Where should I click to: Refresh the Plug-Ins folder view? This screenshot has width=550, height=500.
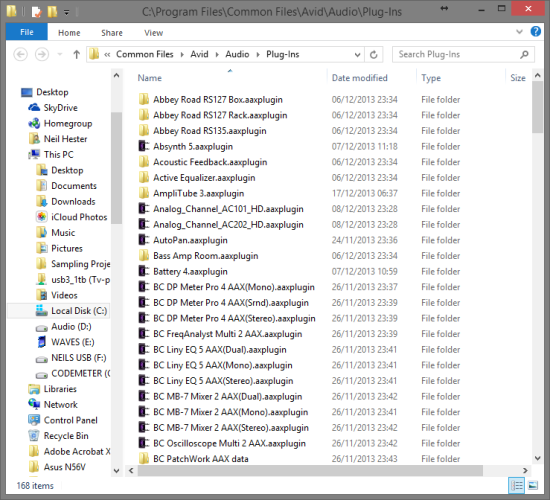(374, 55)
